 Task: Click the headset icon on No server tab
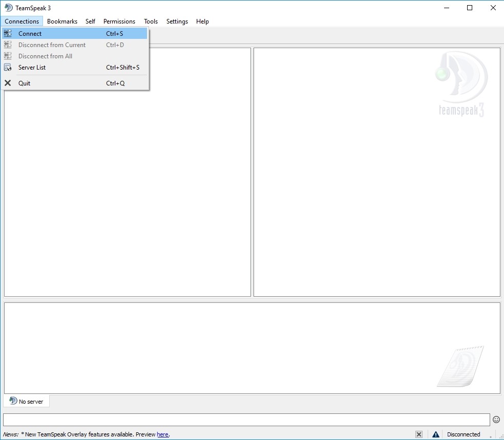click(x=13, y=401)
